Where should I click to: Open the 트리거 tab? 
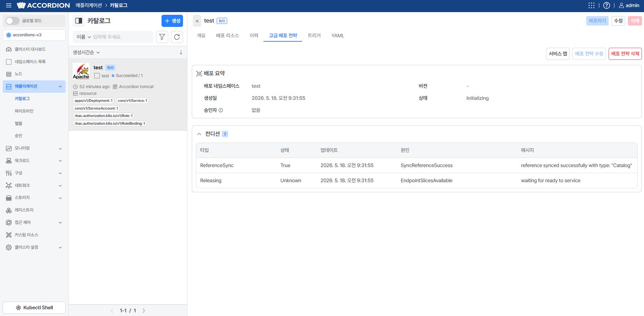(x=314, y=36)
